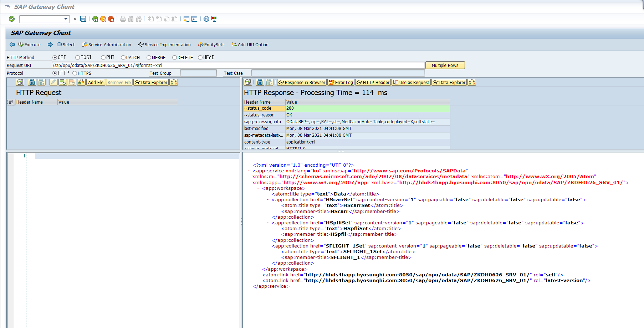
Task: Select the DELETE HTTP method radio
Action: pyautogui.click(x=174, y=57)
